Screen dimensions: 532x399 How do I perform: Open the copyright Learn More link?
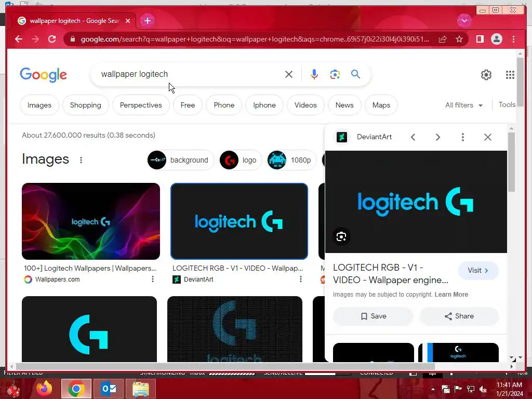click(451, 295)
